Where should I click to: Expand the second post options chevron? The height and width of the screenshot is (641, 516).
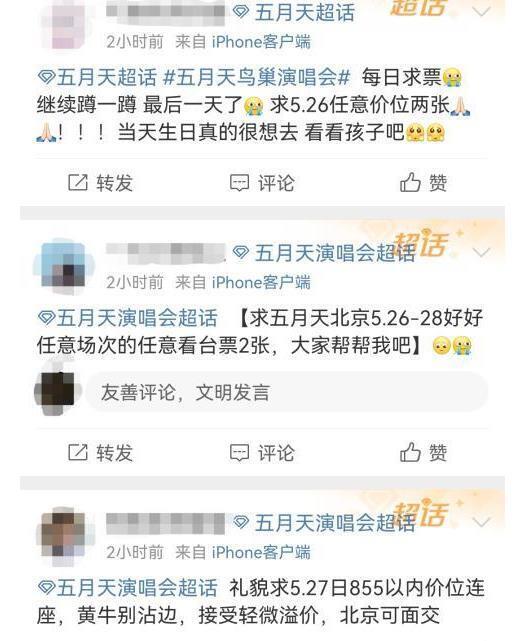click(481, 252)
